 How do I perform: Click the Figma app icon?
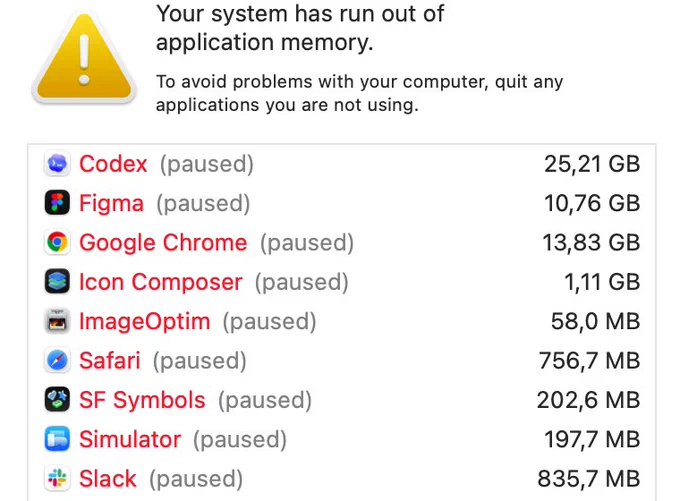click(x=57, y=203)
